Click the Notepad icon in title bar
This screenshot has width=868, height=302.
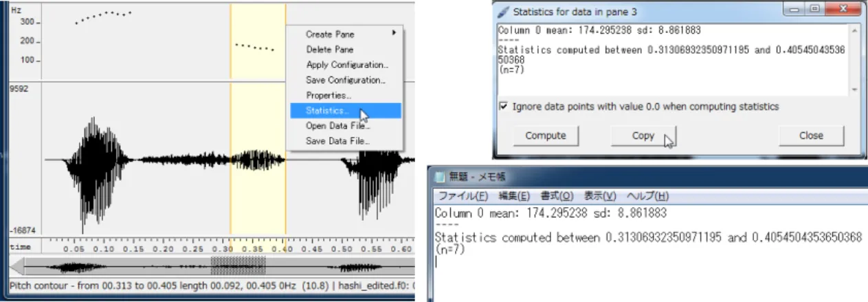click(x=439, y=176)
